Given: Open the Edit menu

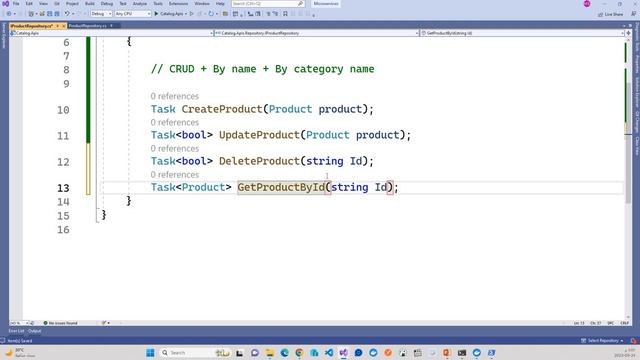Looking at the screenshot, I should point(29,4).
